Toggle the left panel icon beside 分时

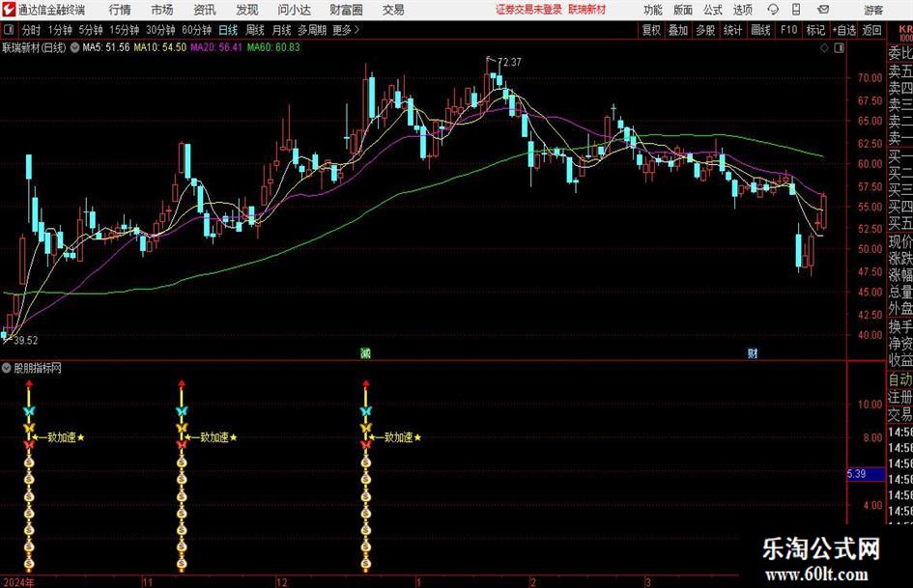coord(8,30)
